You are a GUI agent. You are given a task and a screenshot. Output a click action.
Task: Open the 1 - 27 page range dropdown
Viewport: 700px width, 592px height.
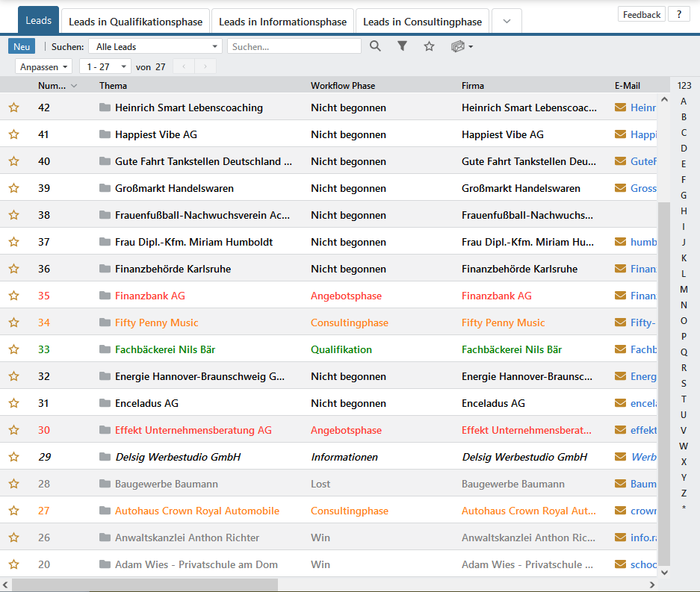(x=105, y=67)
